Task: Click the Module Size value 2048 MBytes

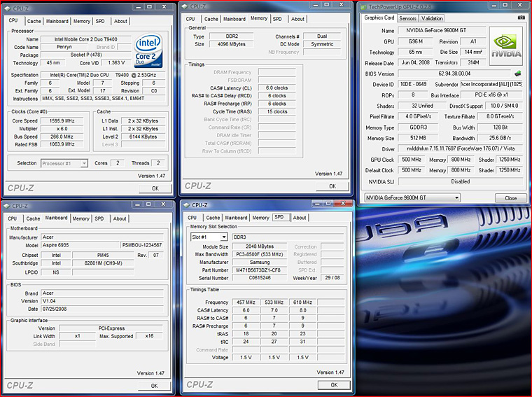Action: (260, 246)
